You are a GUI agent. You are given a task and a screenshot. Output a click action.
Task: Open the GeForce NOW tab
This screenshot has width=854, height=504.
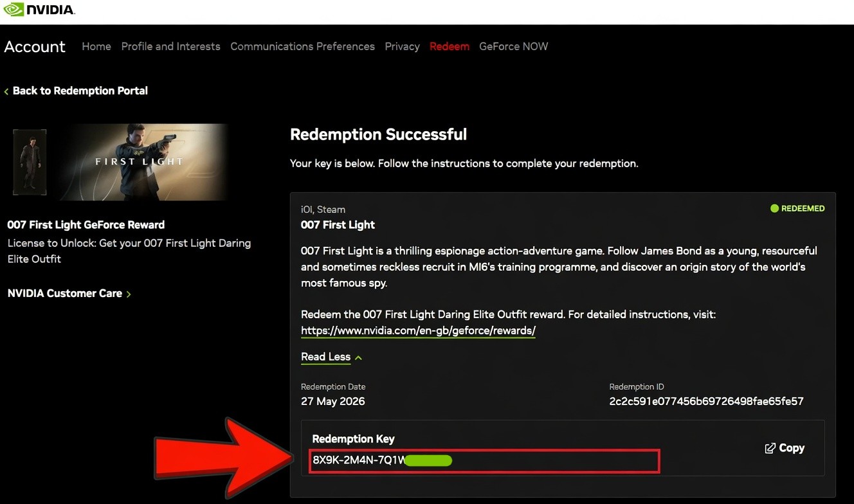(514, 46)
